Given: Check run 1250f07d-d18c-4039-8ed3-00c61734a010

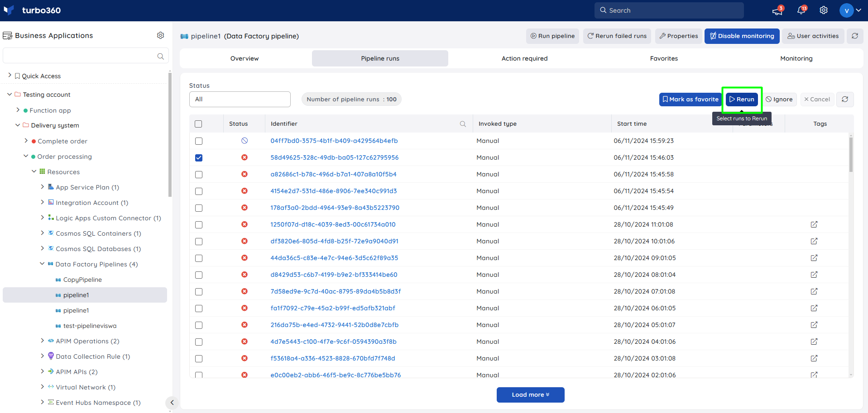Looking at the screenshot, I should [199, 225].
